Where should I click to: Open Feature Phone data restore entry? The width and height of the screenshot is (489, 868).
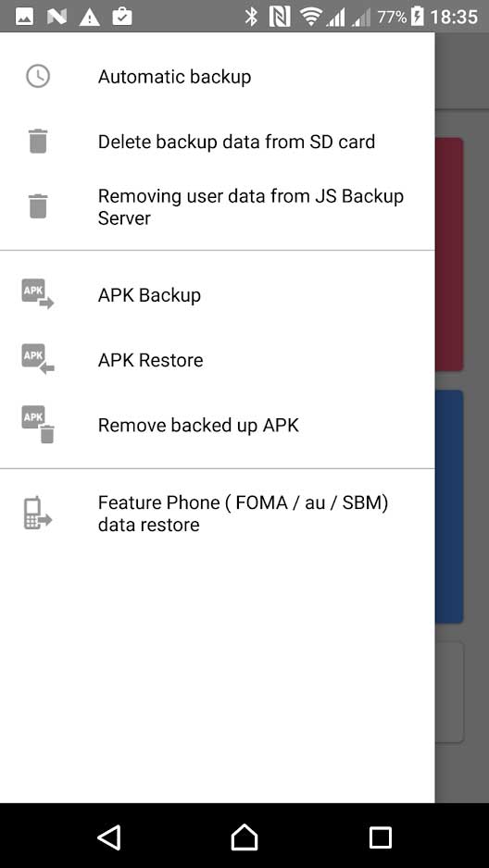coord(217,514)
